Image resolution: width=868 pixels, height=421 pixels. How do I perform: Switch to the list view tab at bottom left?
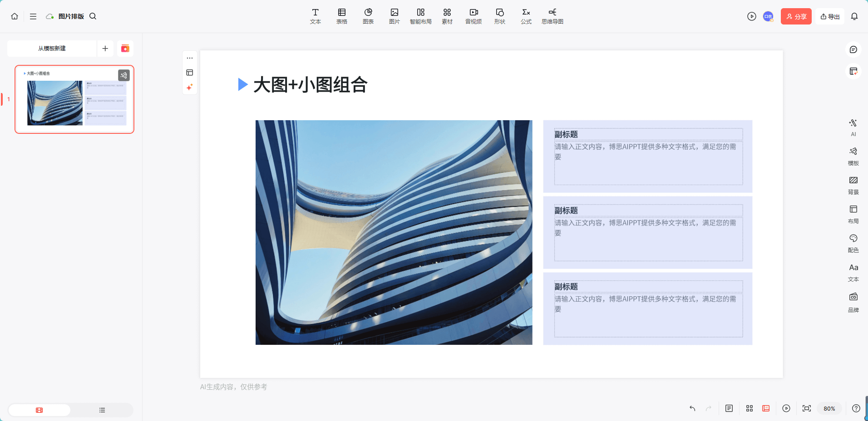pyautogui.click(x=102, y=410)
